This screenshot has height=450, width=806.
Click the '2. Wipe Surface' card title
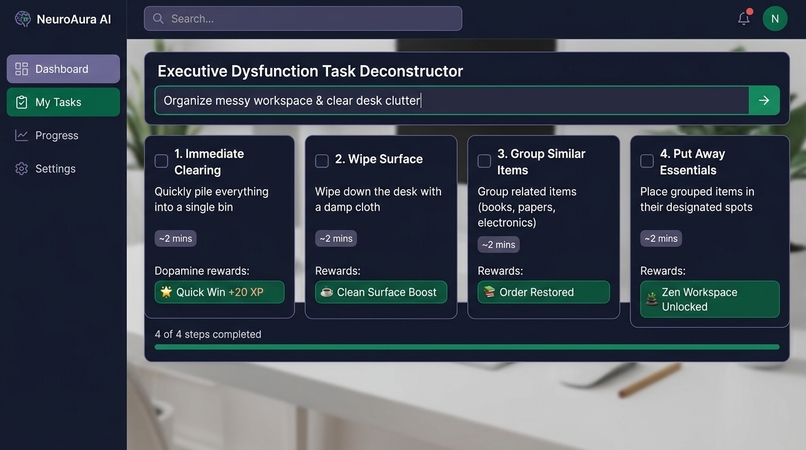coord(379,159)
